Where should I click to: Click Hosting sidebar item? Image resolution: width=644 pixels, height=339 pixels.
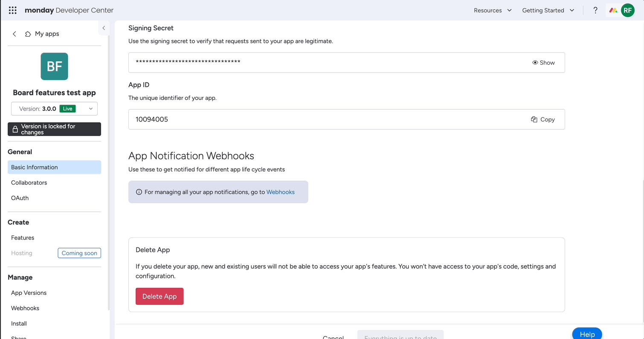pos(22,253)
